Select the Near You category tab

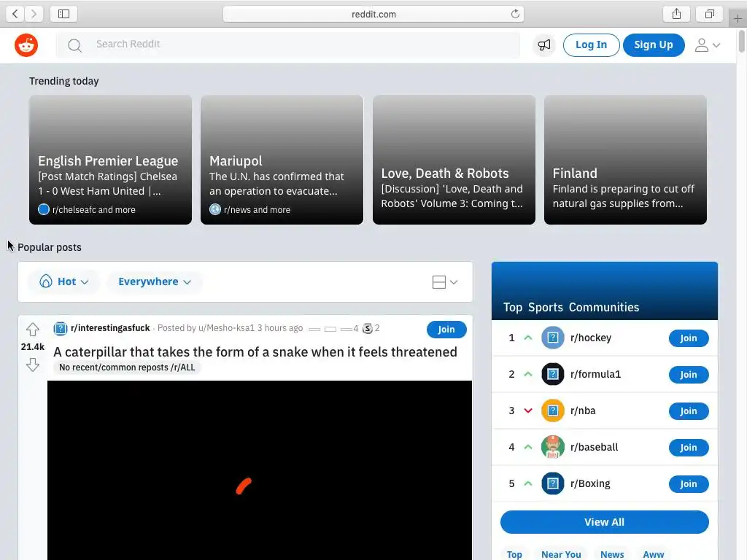click(561, 554)
